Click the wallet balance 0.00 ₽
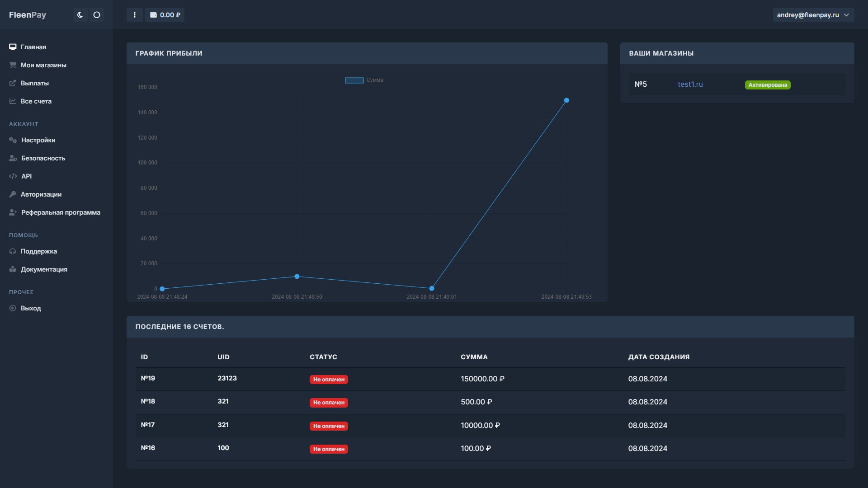868x488 pixels. point(165,15)
